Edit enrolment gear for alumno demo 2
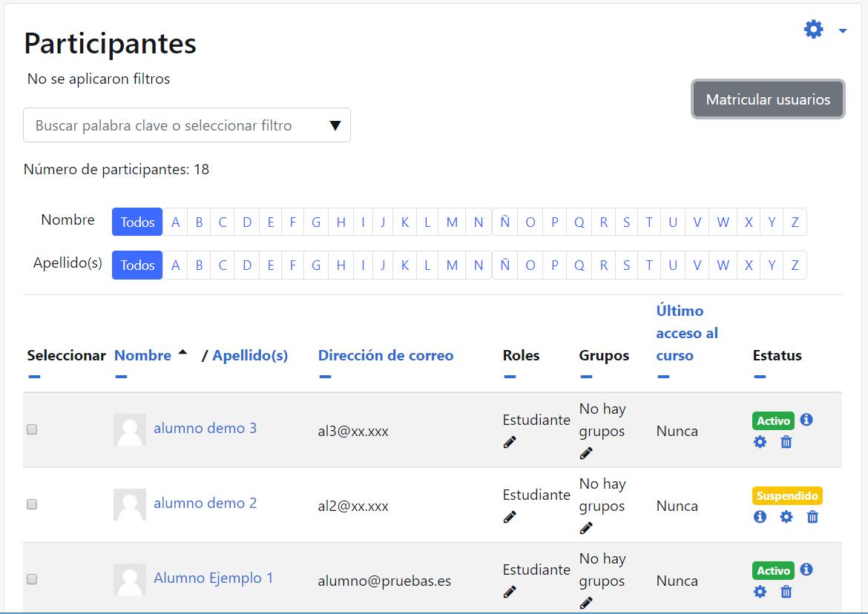868x614 pixels. 786,517
